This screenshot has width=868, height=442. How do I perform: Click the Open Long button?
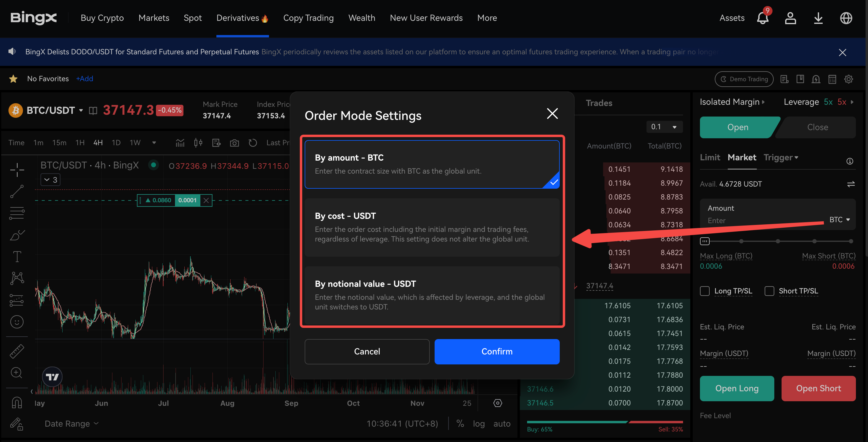(737, 389)
